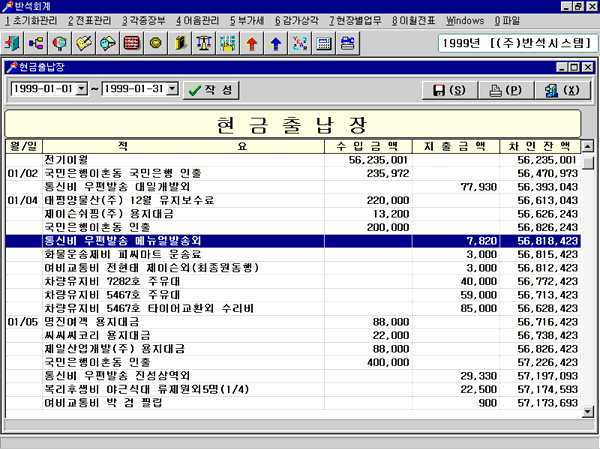The width and height of the screenshot is (600, 450).
Task: Open menu 5 부가세
Action: click(247, 21)
